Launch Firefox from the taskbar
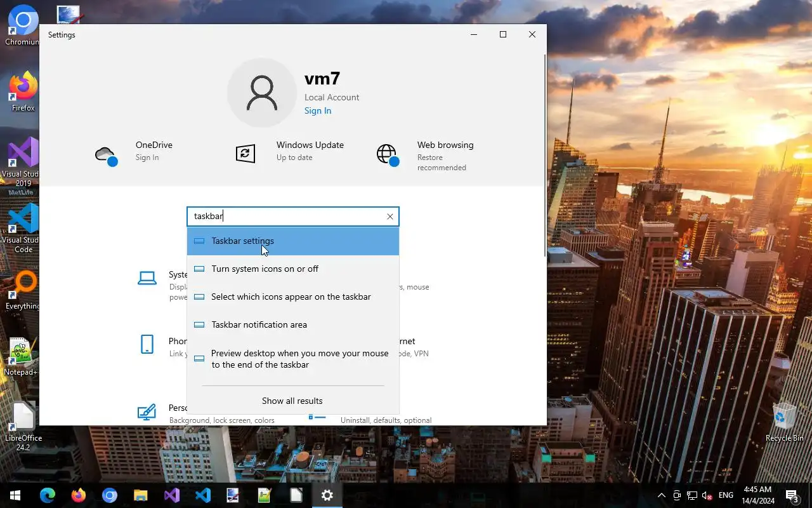This screenshot has width=812, height=508. coord(79,495)
